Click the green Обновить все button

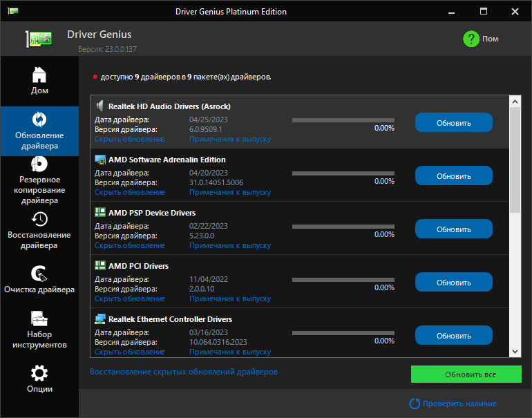tap(466, 374)
